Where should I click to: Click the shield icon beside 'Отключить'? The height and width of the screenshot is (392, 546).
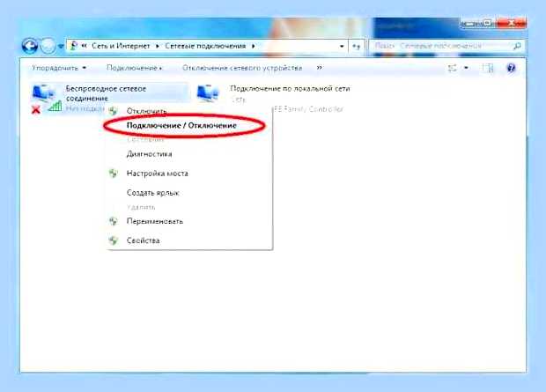tap(114, 111)
